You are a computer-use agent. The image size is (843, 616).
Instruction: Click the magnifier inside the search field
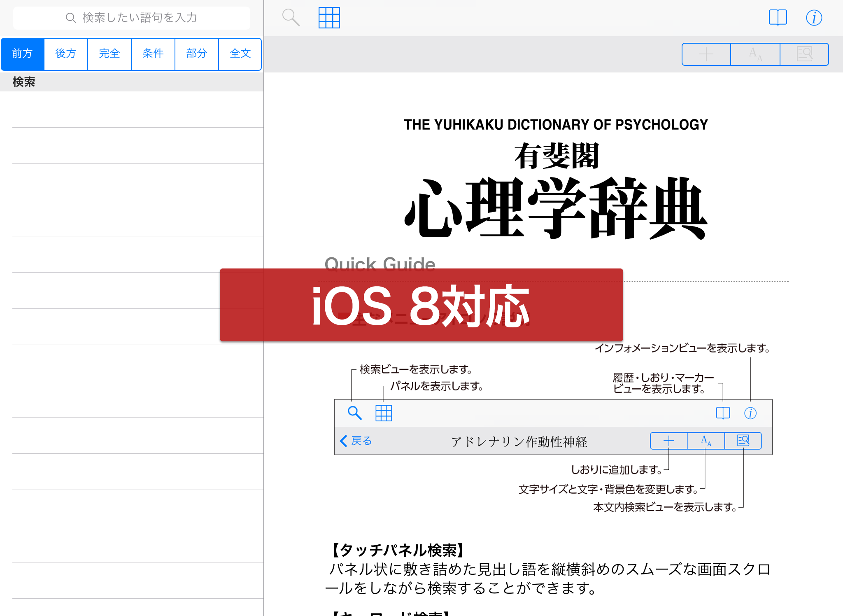[71, 18]
